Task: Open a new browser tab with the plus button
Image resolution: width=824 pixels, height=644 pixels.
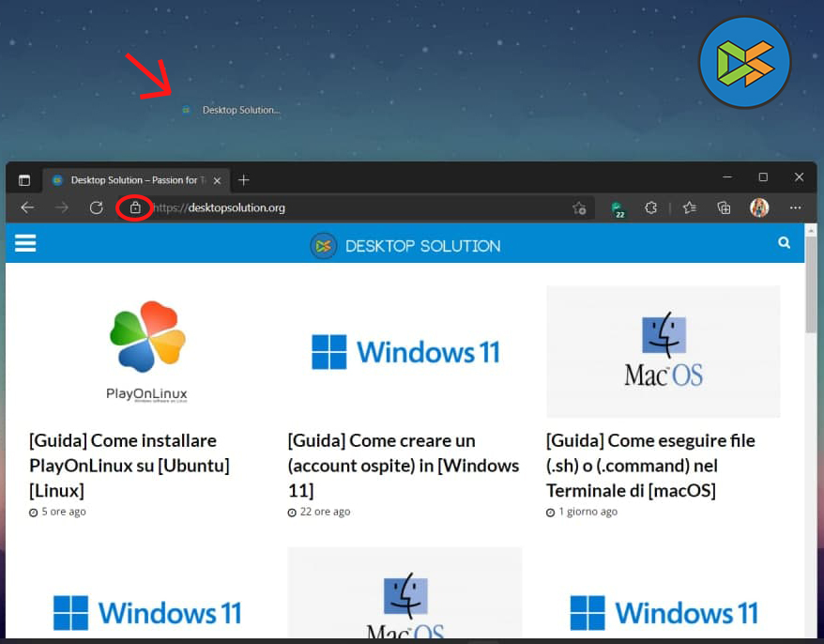Action: point(243,180)
